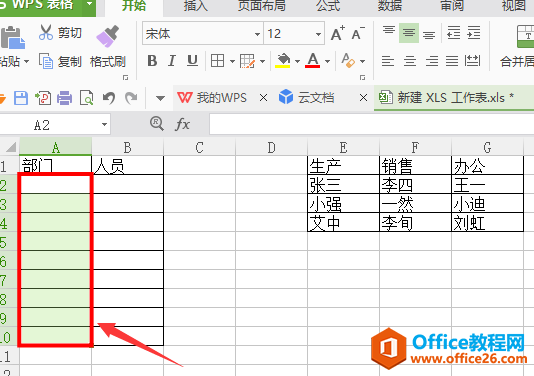534x376 pixels.
Task: Increase indent icon
Action: coord(474,33)
